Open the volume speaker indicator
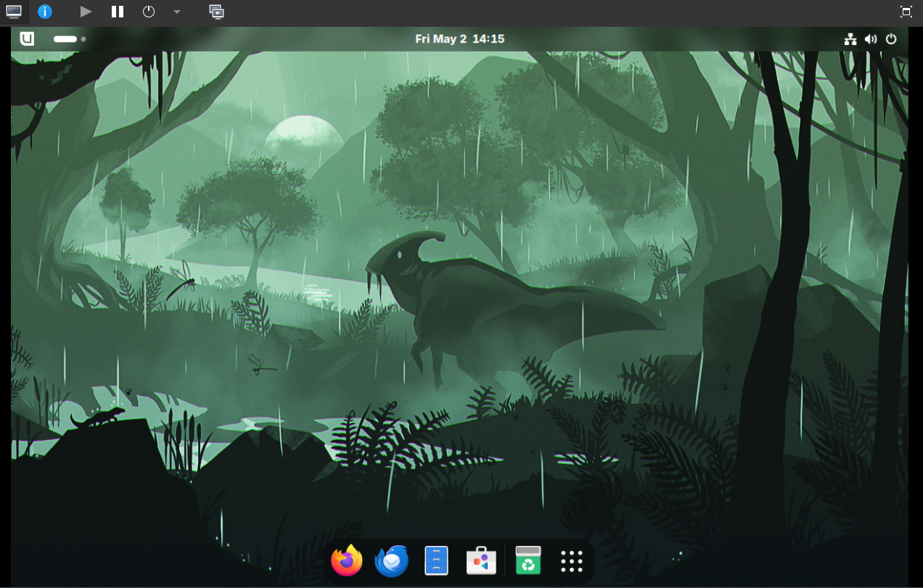This screenshot has width=923, height=588. click(x=871, y=39)
